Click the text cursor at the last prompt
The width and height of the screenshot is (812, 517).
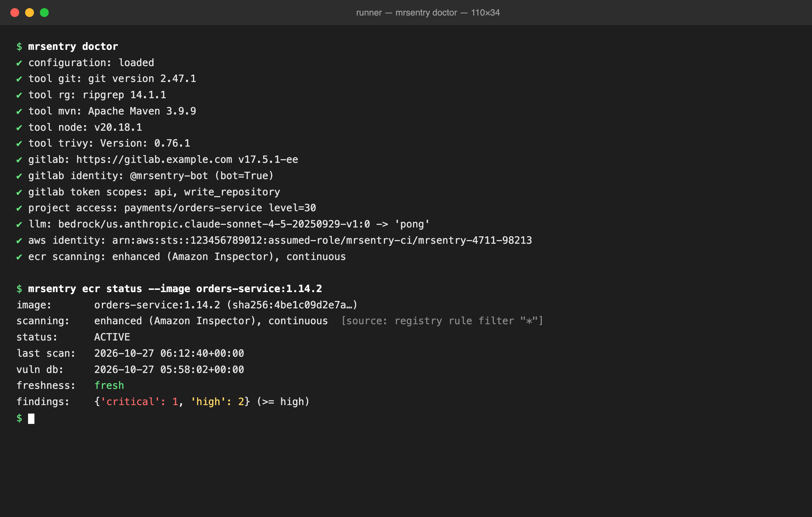[x=31, y=419]
